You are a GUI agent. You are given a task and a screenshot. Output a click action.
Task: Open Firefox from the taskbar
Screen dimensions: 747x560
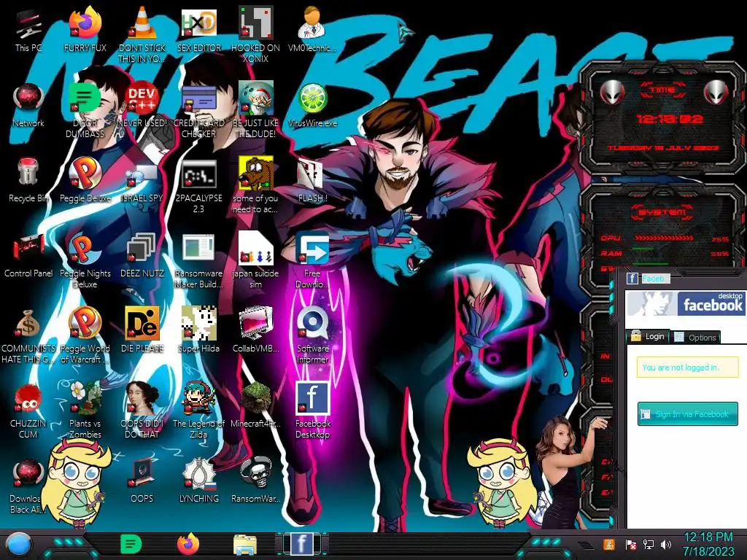click(x=187, y=544)
